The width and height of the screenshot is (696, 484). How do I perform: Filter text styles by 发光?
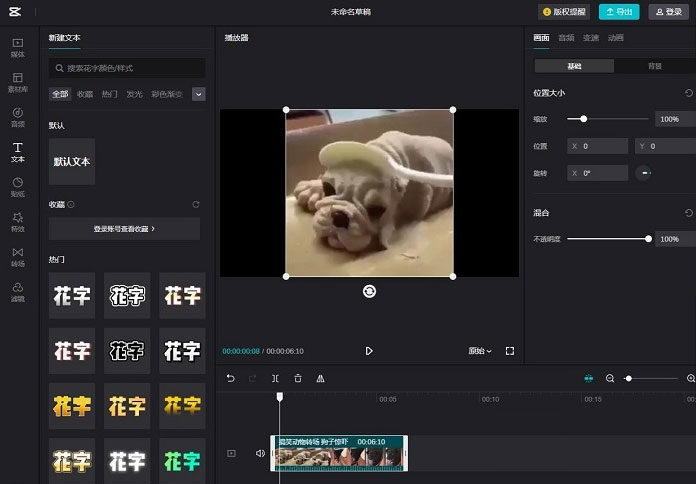tap(134, 94)
